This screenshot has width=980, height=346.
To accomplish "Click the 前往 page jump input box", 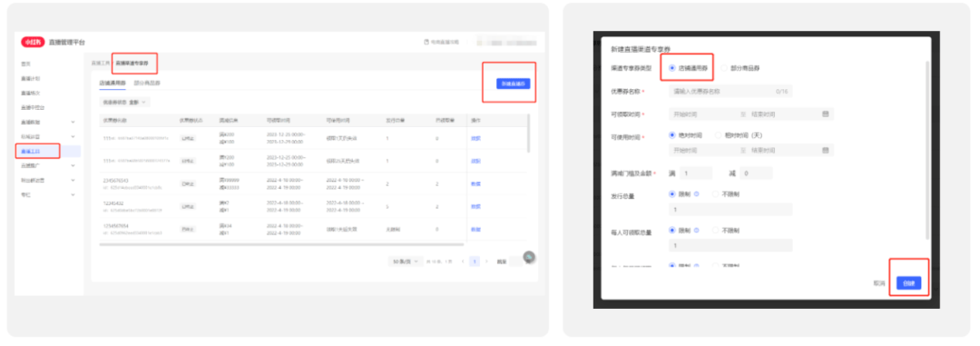I will pos(515,261).
